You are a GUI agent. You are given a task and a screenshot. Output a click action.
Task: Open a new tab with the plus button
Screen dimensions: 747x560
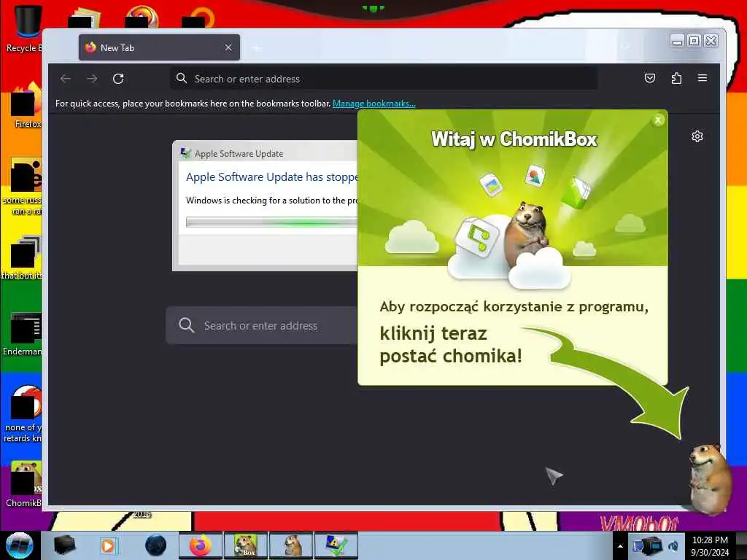[256, 48]
